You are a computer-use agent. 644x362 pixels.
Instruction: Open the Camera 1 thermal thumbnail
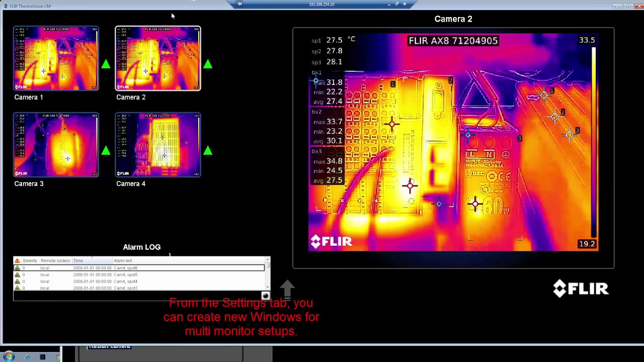(x=56, y=58)
